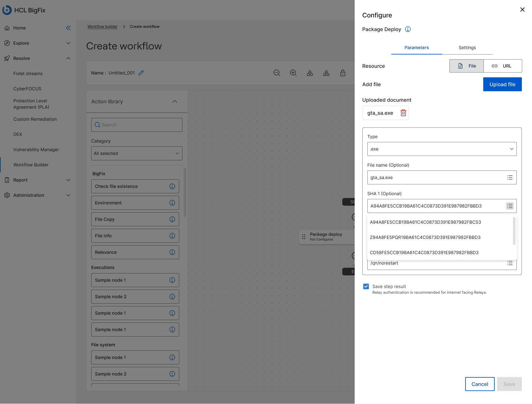
Task: Open DEX in the sidebar
Action: tap(18, 134)
